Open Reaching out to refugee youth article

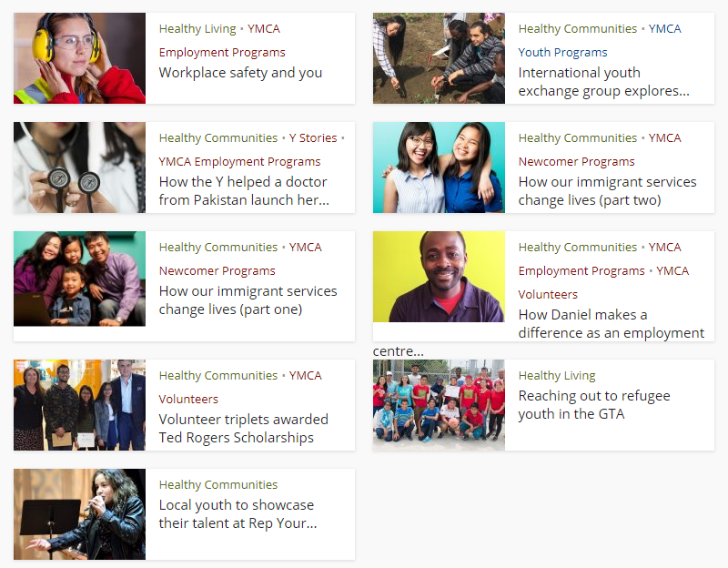594,404
